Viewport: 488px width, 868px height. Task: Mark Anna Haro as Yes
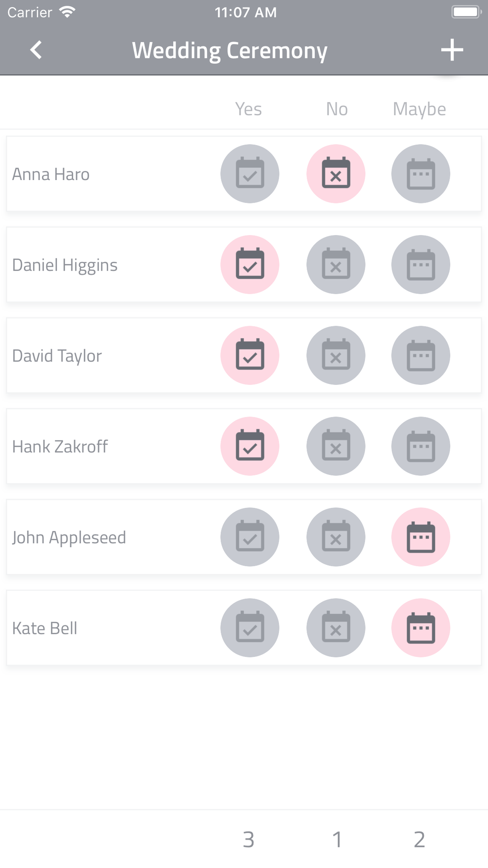(x=250, y=174)
